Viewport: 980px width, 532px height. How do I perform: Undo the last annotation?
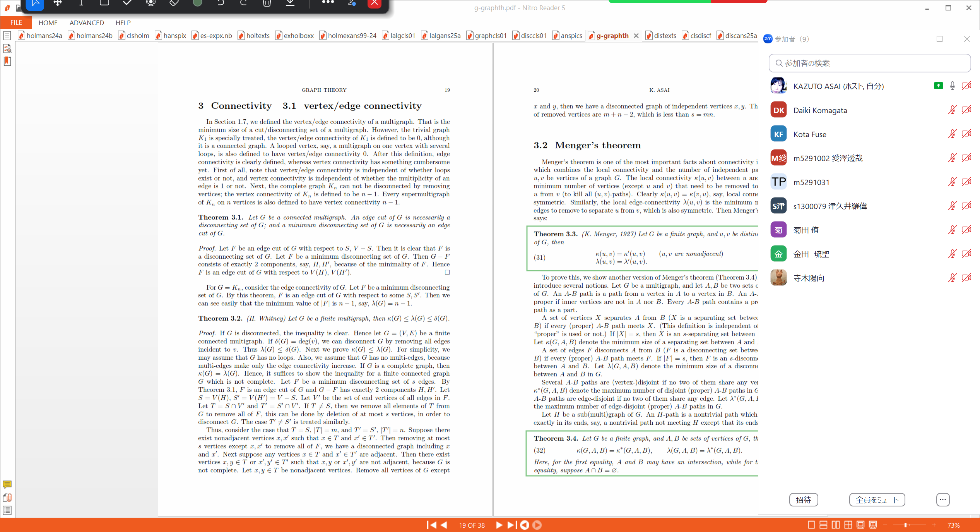pos(221,3)
